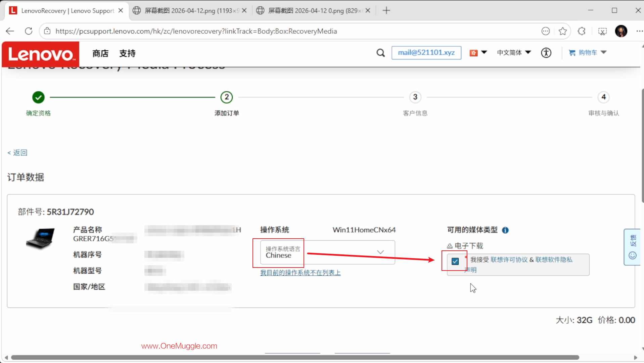Click step 3 客户信息 indicator
The image size is (644, 363).
click(x=415, y=97)
